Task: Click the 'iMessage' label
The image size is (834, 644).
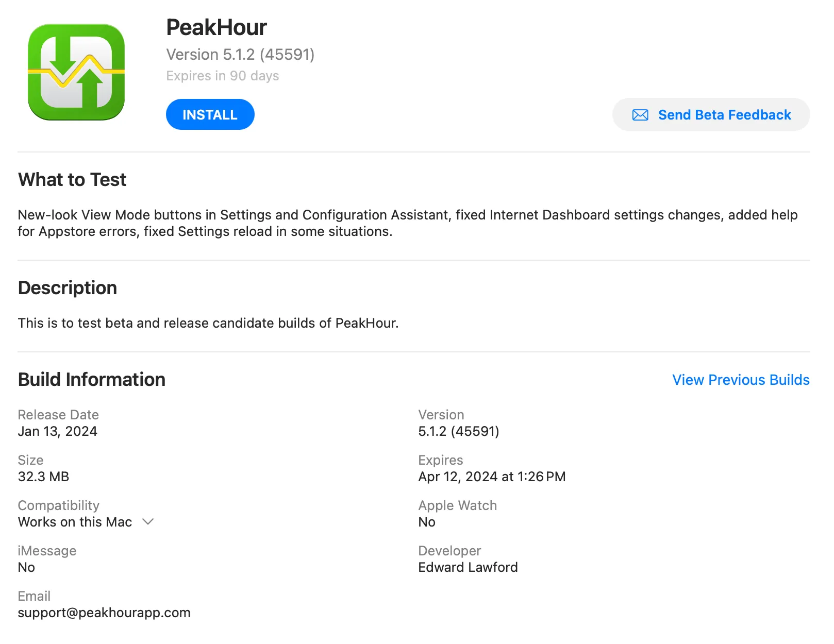Action: [x=47, y=551]
